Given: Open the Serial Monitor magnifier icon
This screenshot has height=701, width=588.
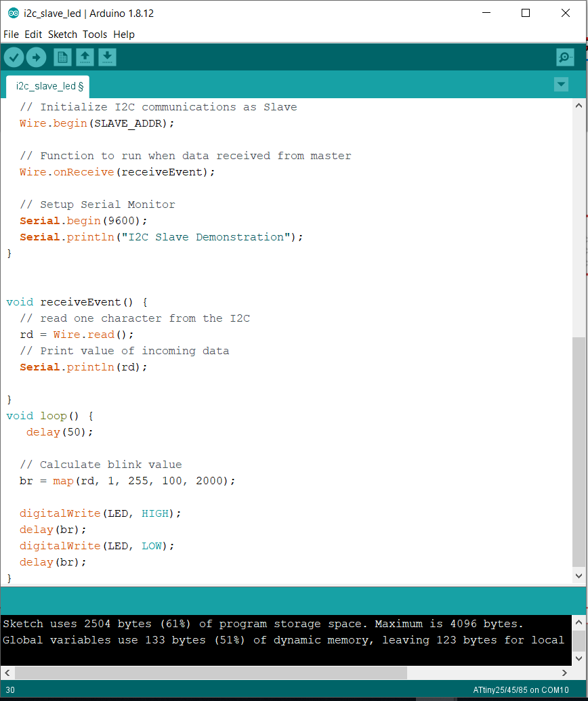Looking at the screenshot, I should click(x=565, y=57).
